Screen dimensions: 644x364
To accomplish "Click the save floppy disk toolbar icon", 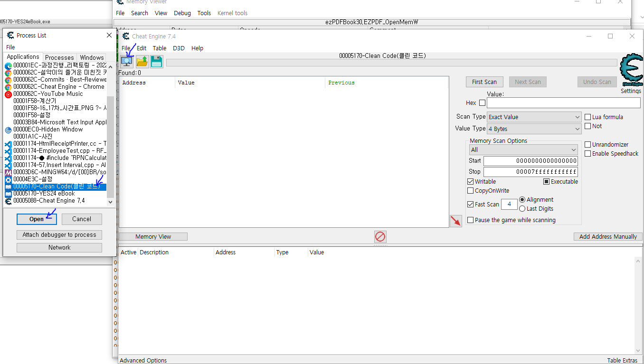I will pos(157,61).
